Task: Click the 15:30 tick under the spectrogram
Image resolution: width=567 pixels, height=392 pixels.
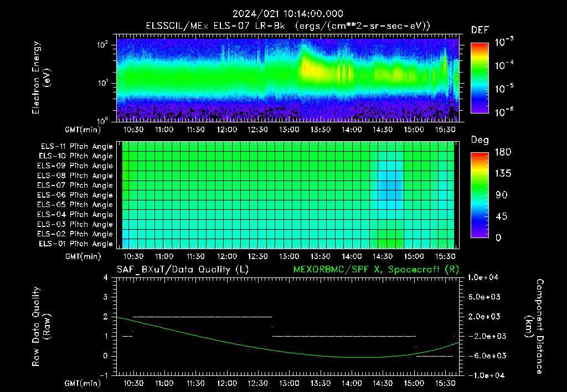Action: 445,130
